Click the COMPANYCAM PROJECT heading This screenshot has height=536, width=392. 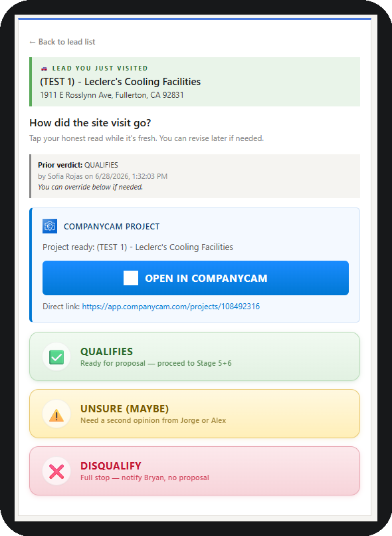coord(112,227)
